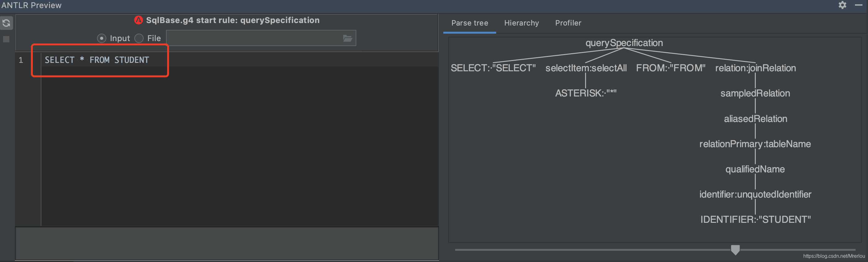
Task: Select the relation:joinRelation node
Action: [x=755, y=68]
